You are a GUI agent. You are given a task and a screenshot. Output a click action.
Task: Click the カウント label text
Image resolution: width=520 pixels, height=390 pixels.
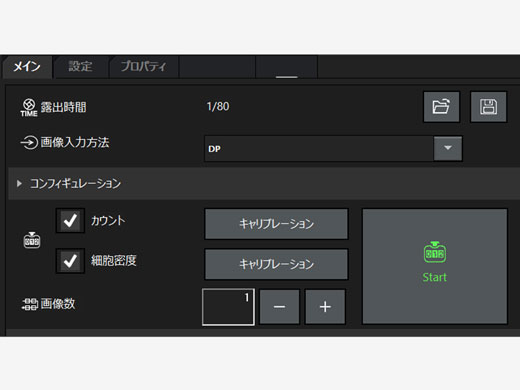click(x=108, y=220)
